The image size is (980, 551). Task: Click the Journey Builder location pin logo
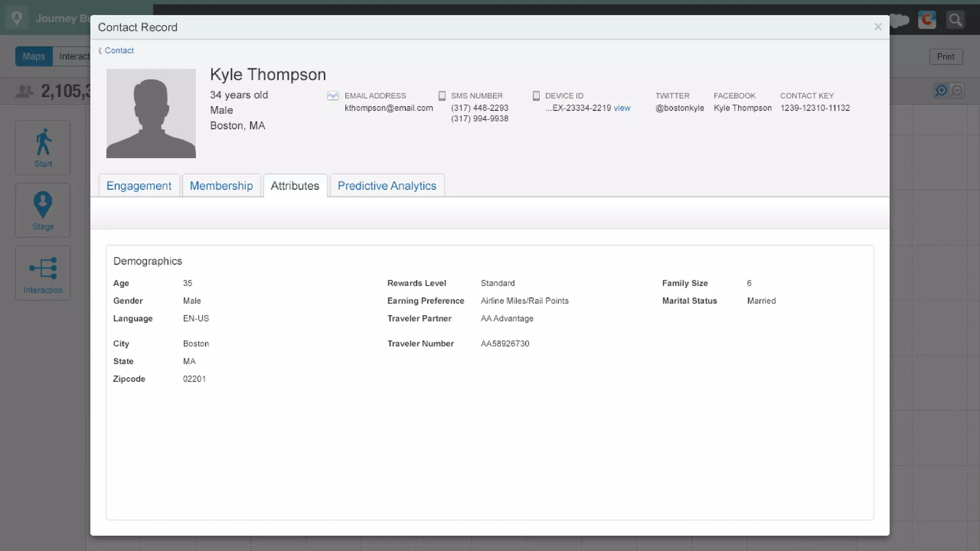(x=17, y=18)
